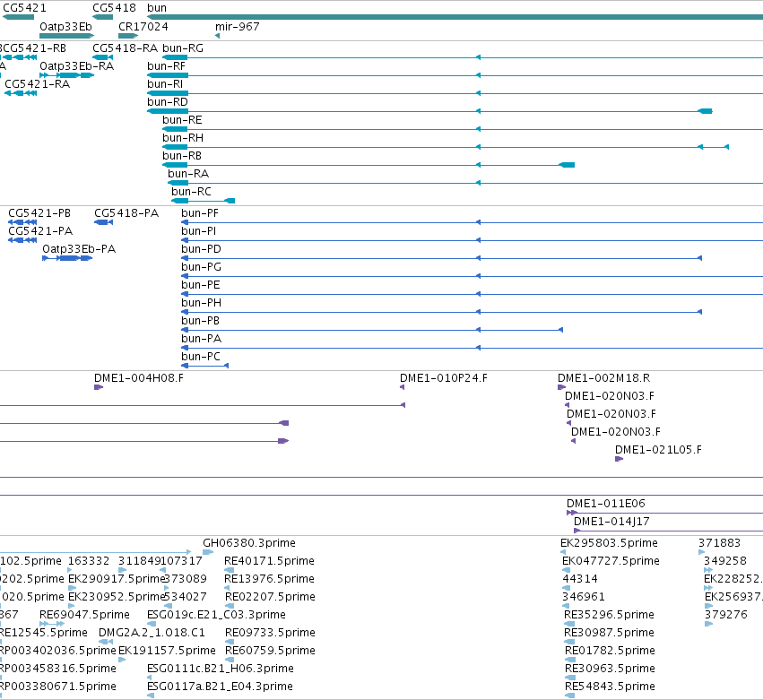Viewport: 763px width, 700px height.
Task: Open the bun-PH protein label
Action: click(201, 303)
